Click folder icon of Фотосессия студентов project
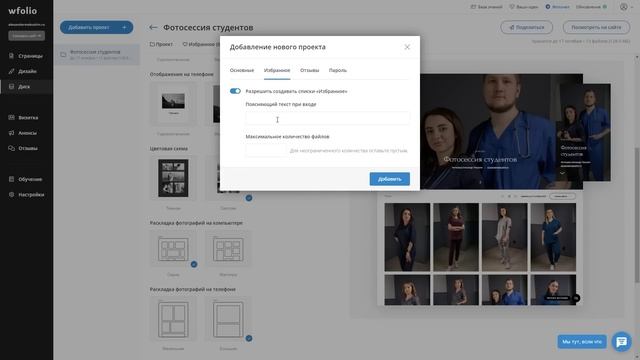 click(x=63, y=55)
